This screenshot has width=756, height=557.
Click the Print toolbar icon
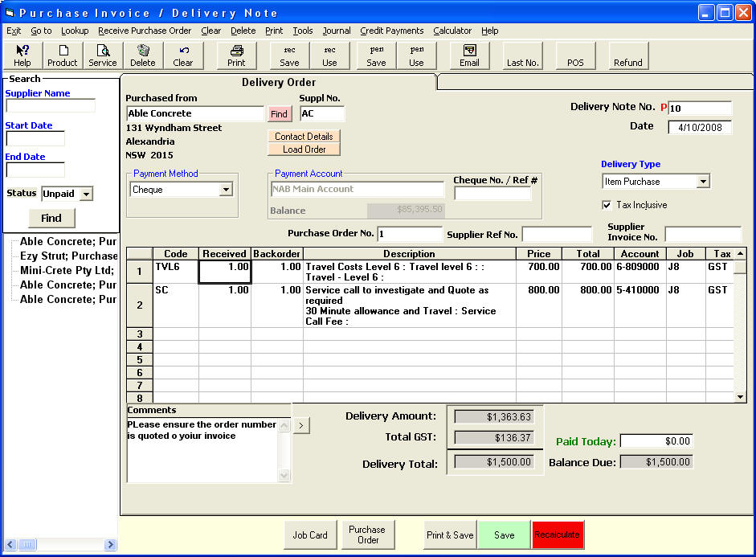pyautogui.click(x=236, y=56)
